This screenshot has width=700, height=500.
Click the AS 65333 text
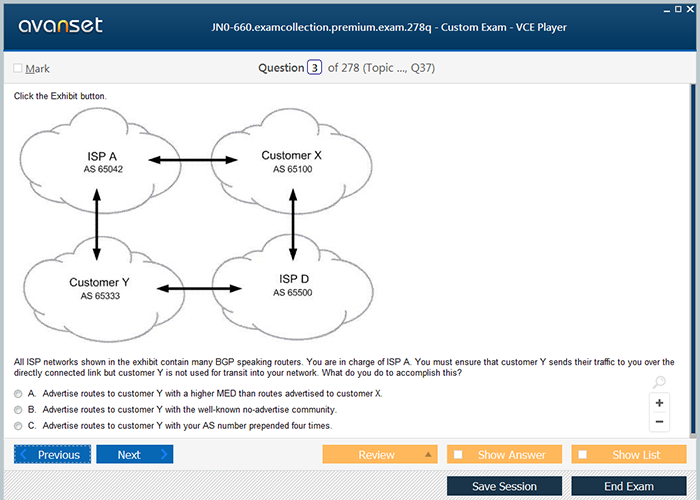pos(100,296)
